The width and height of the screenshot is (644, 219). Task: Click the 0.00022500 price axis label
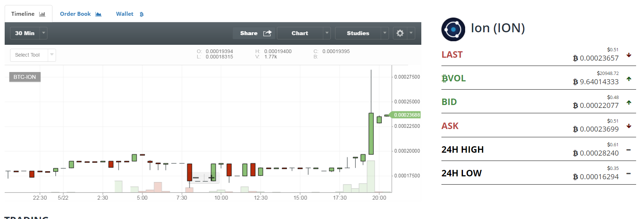(x=407, y=126)
